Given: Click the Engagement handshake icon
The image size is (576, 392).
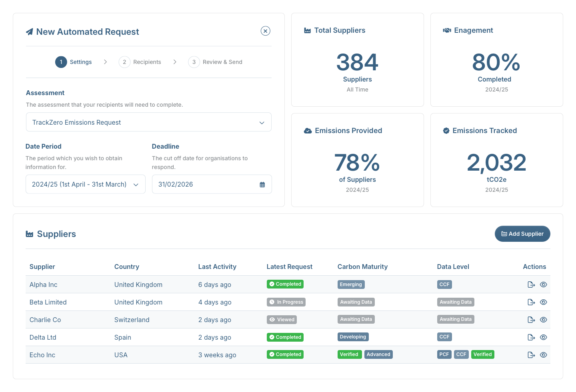Looking at the screenshot, I should (x=446, y=30).
